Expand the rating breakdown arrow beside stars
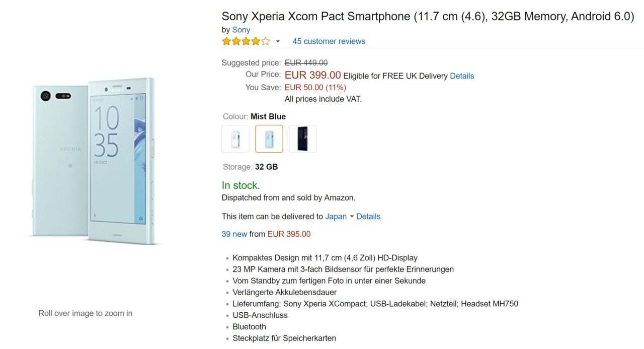The height and width of the screenshot is (349, 644). [x=278, y=41]
